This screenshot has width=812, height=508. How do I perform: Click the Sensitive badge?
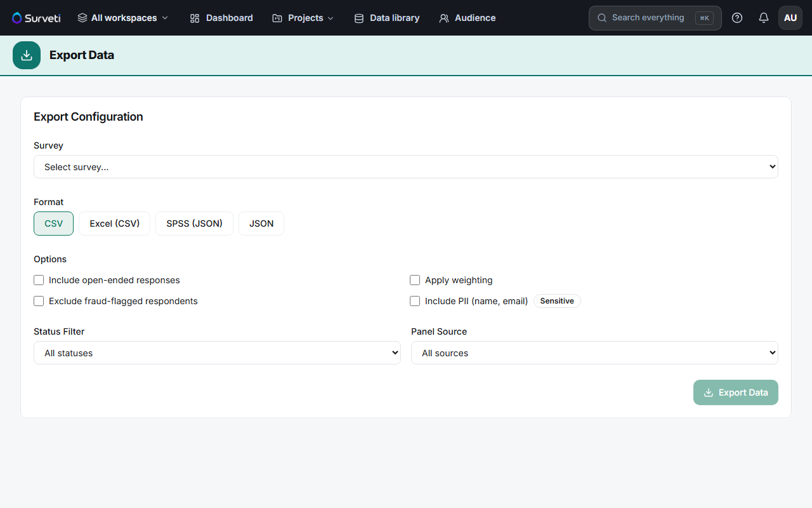557,301
